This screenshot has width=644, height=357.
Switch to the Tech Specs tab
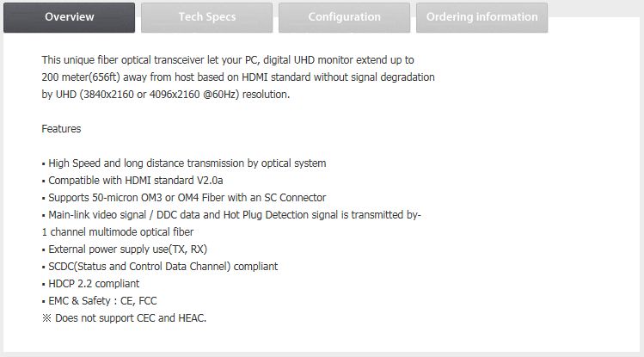tap(206, 18)
